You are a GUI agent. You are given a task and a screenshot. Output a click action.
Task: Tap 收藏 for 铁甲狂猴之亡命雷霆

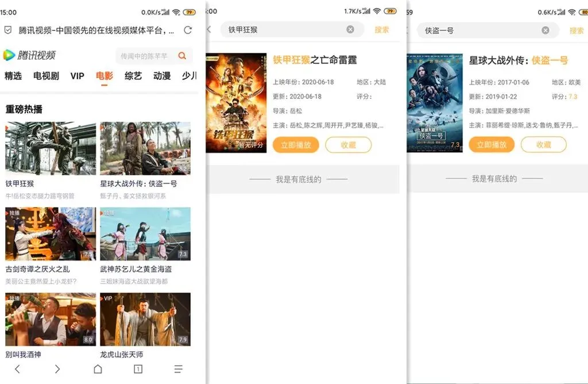349,145
